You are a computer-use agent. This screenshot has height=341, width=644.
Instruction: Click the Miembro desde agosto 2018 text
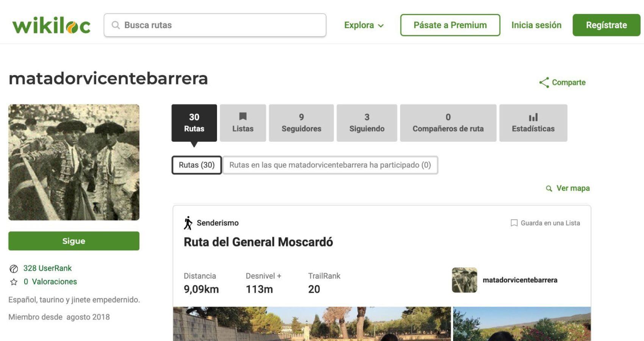tap(59, 317)
